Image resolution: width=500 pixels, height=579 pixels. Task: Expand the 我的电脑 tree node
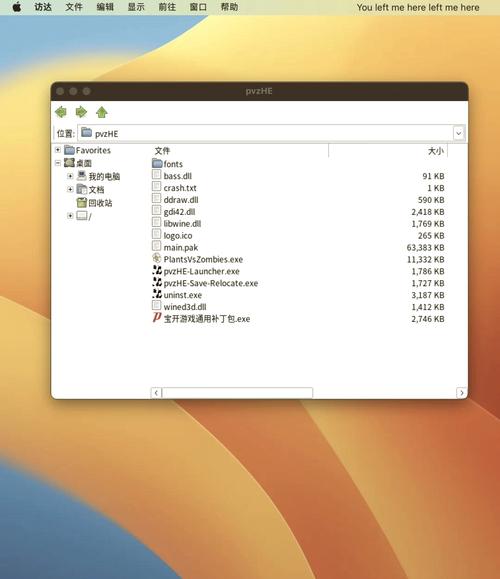(x=70, y=176)
